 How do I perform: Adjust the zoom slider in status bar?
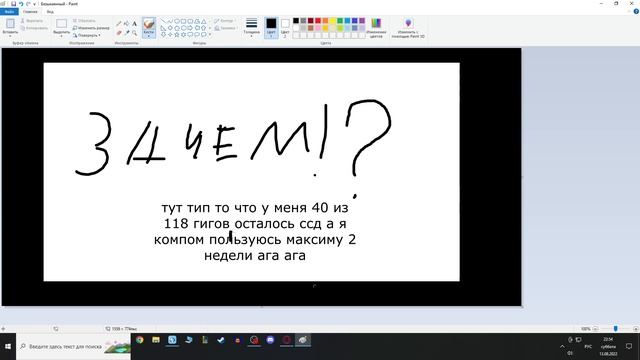point(616,329)
